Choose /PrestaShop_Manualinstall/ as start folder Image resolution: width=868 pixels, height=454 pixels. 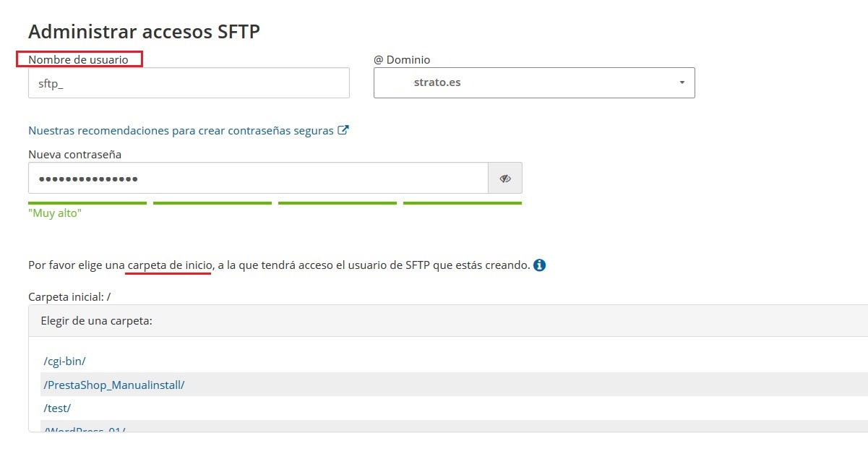(x=113, y=385)
